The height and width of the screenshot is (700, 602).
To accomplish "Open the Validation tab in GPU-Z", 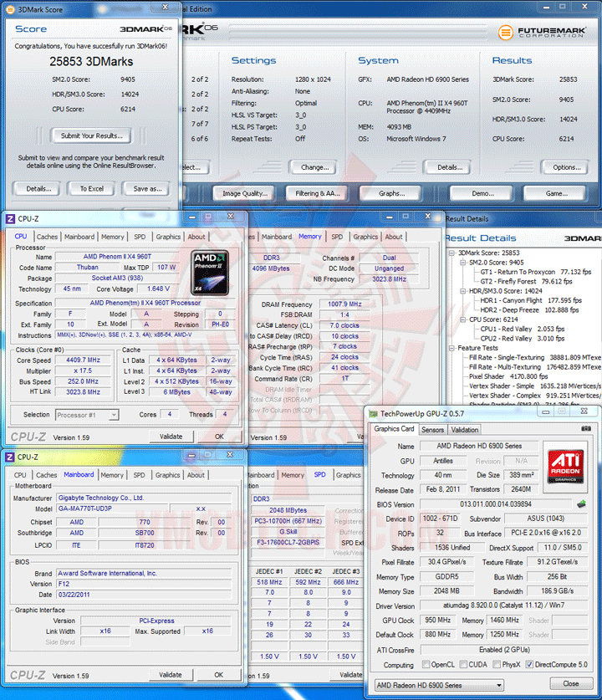I will coord(465,430).
